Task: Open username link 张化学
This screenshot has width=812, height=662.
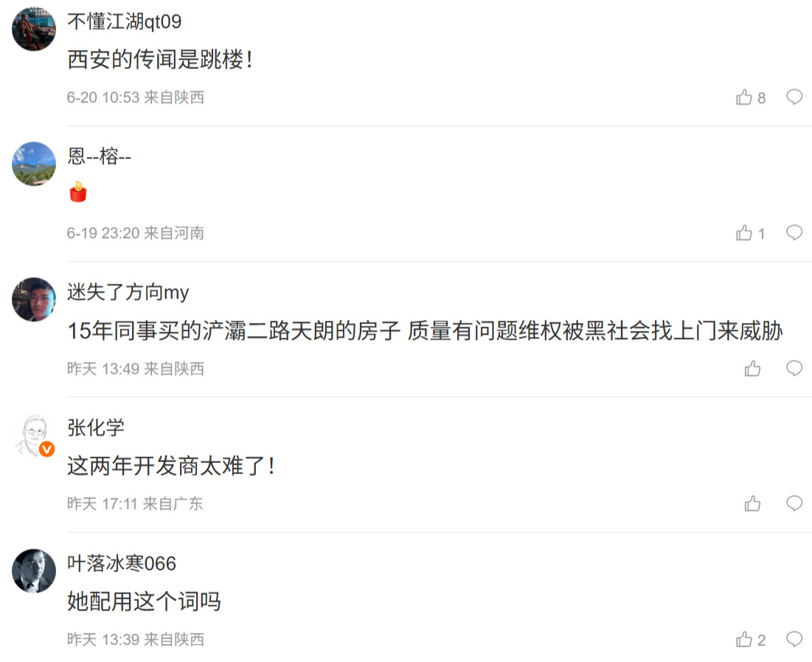Action: click(96, 428)
